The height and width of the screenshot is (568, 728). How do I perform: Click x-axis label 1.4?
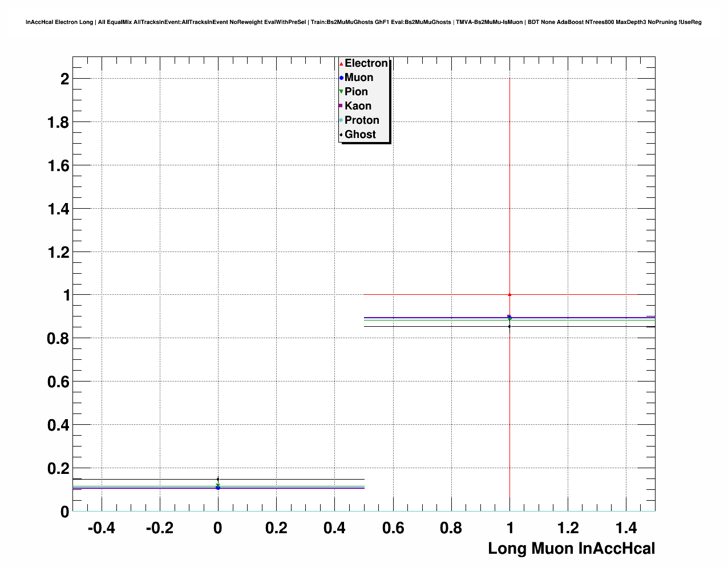tap(626, 528)
